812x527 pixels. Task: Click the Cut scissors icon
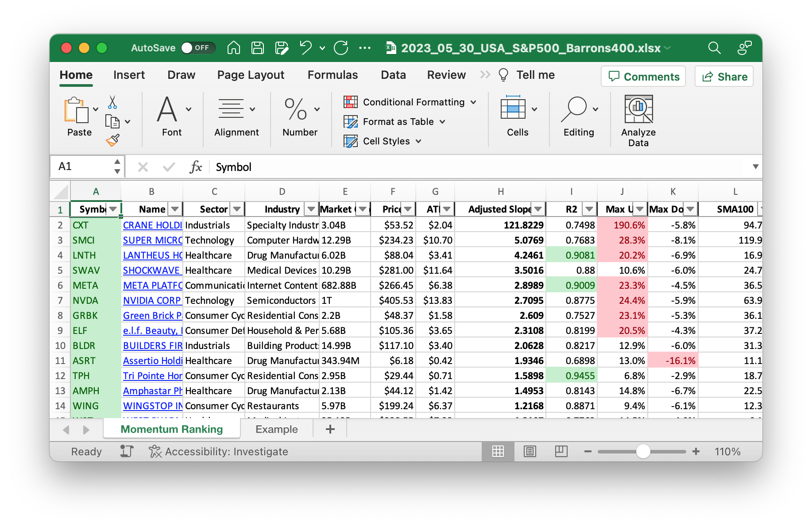[112, 102]
